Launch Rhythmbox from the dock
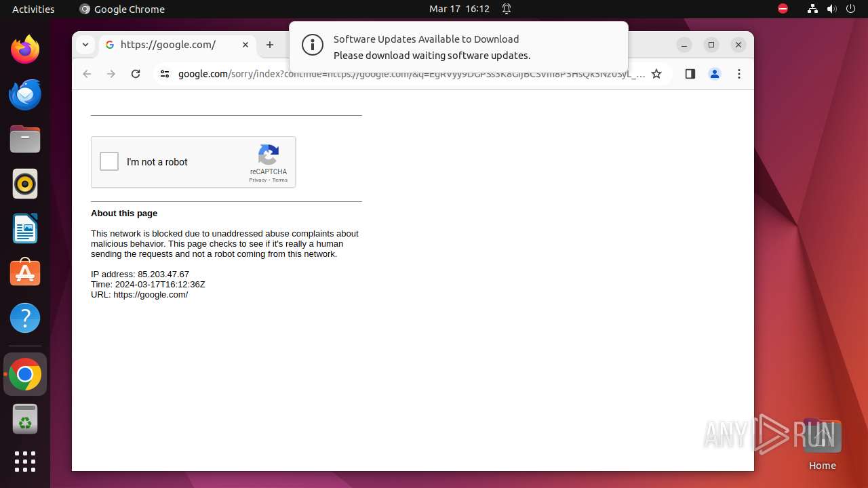Image resolution: width=868 pixels, height=488 pixels. 25,184
